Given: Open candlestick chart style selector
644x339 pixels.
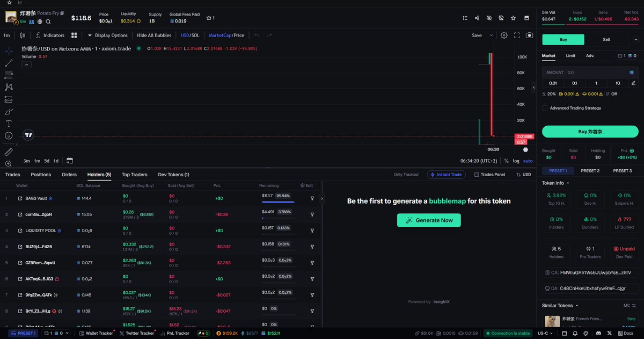Looking at the screenshot, I should (x=22, y=35).
